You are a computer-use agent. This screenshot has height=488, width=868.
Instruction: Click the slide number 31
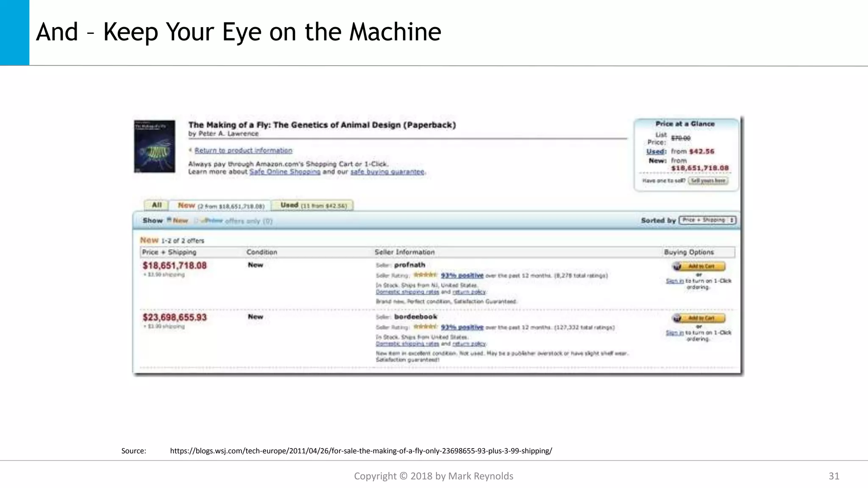point(834,476)
